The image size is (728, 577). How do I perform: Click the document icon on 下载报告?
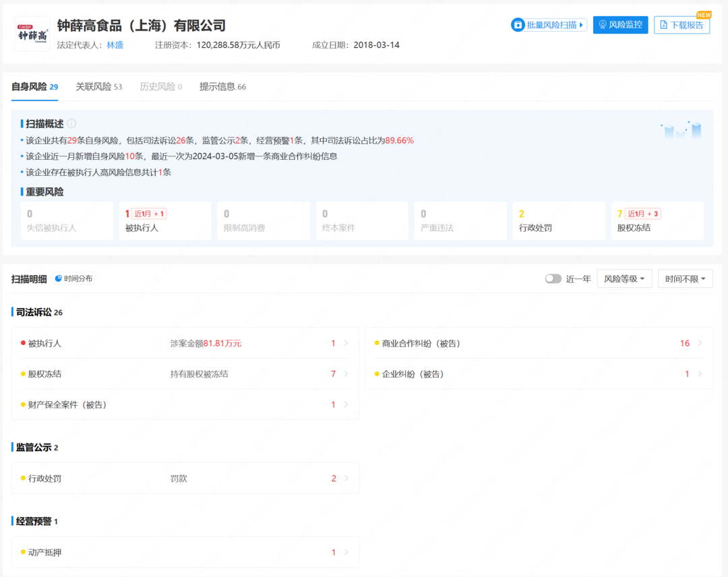(663, 25)
